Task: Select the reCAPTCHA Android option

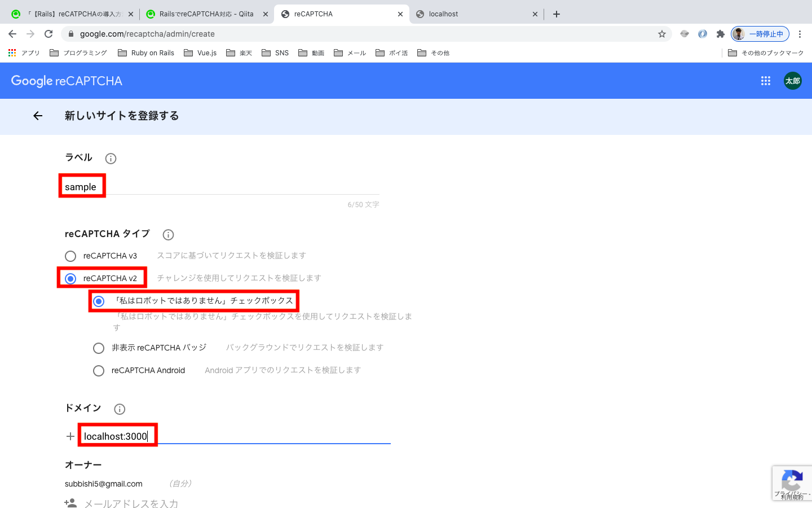Action: tap(99, 371)
